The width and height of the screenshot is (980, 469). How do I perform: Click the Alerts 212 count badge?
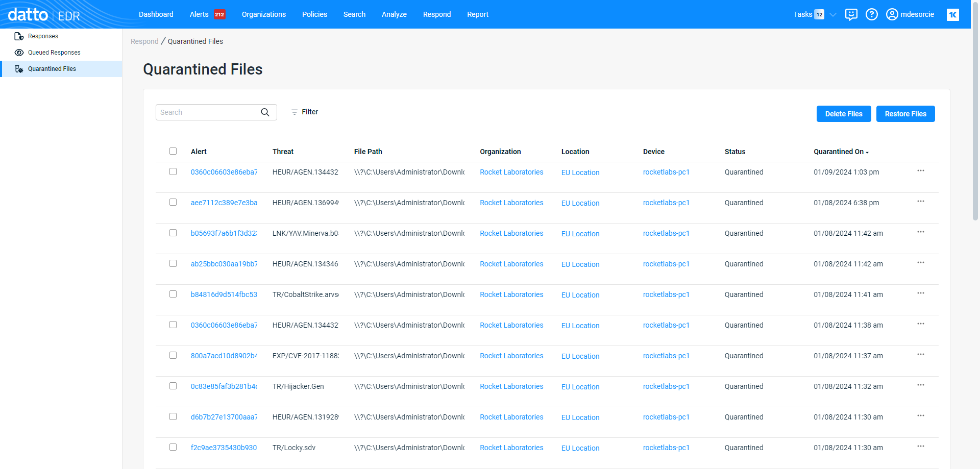click(219, 14)
